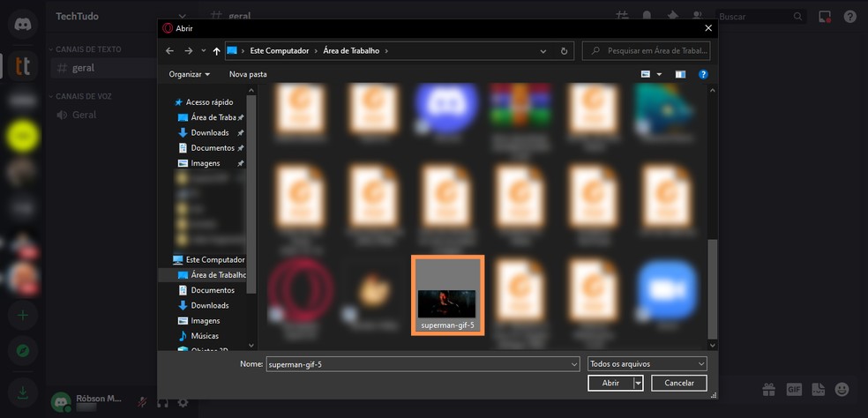This screenshot has width=868, height=418.
Task: Click Nova pasta in the toolbar
Action: coord(248,74)
